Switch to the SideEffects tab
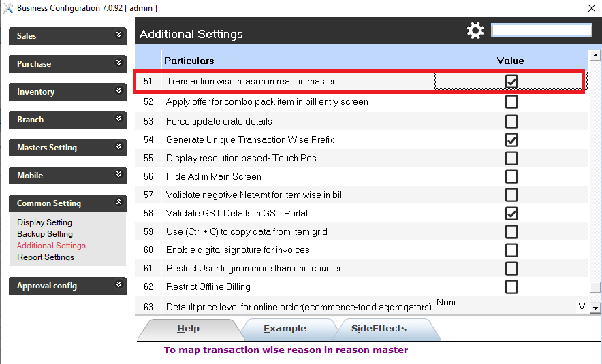602x364 pixels. pyautogui.click(x=379, y=329)
